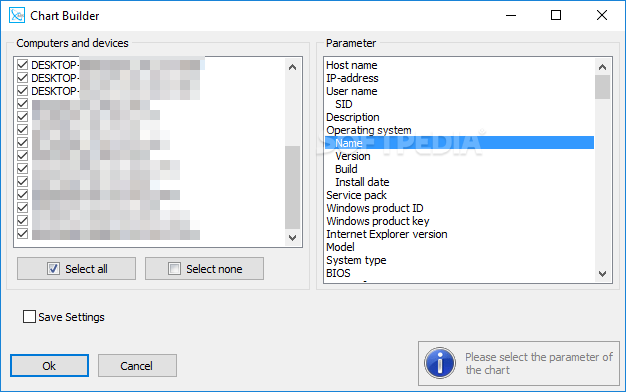626x392 pixels.
Task: Select the Host name parameter
Action: point(459,65)
